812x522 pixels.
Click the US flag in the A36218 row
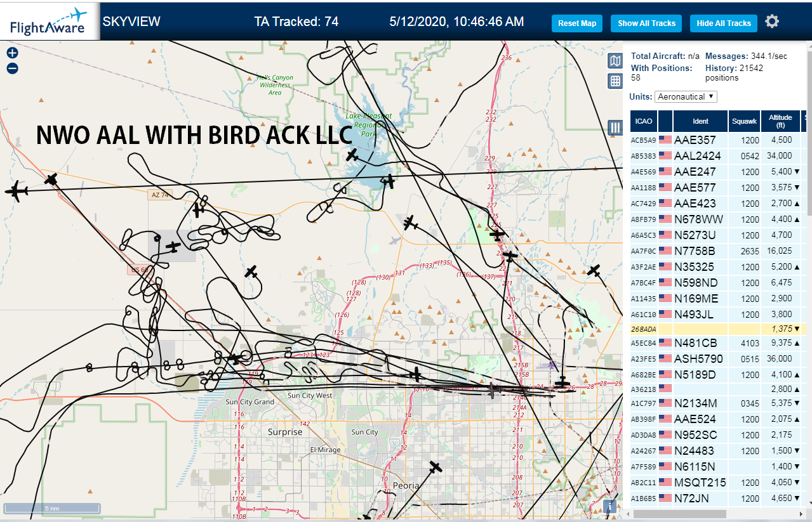[665, 388]
